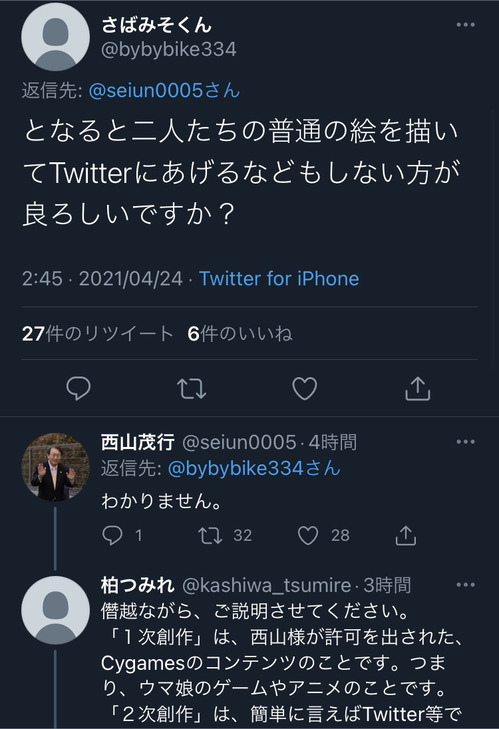The width and height of the screenshot is (499, 729).
Task: Open the three-dot menu on 柏つみれ's reply
Action: pos(466,584)
